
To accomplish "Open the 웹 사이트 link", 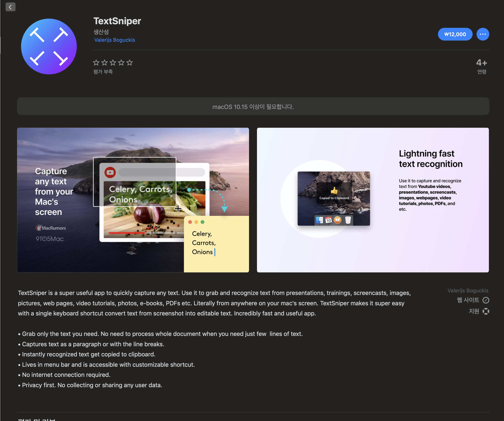I will (468, 300).
